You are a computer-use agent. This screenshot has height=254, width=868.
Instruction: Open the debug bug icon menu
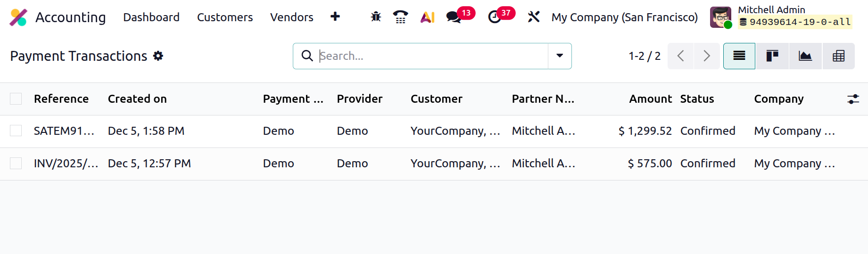point(376,17)
